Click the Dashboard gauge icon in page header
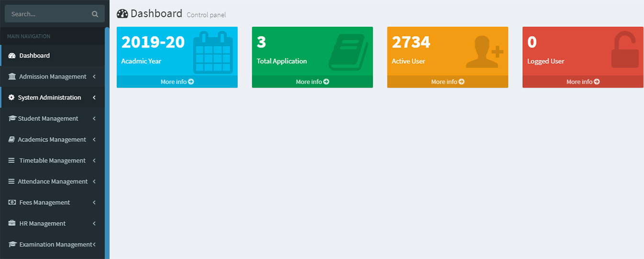 coord(123,14)
